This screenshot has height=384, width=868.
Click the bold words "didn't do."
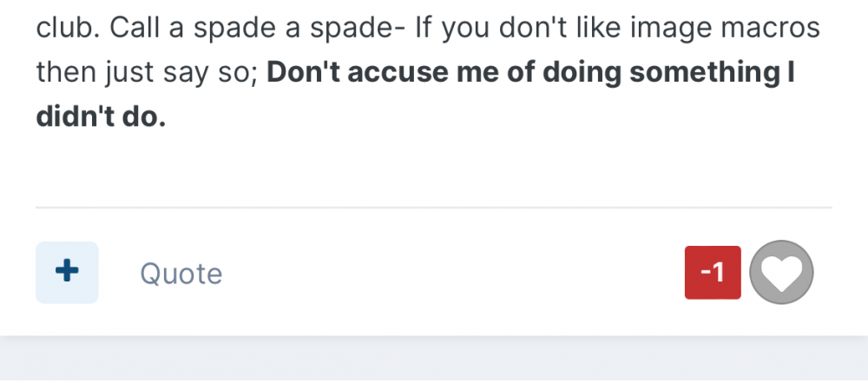point(101,117)
